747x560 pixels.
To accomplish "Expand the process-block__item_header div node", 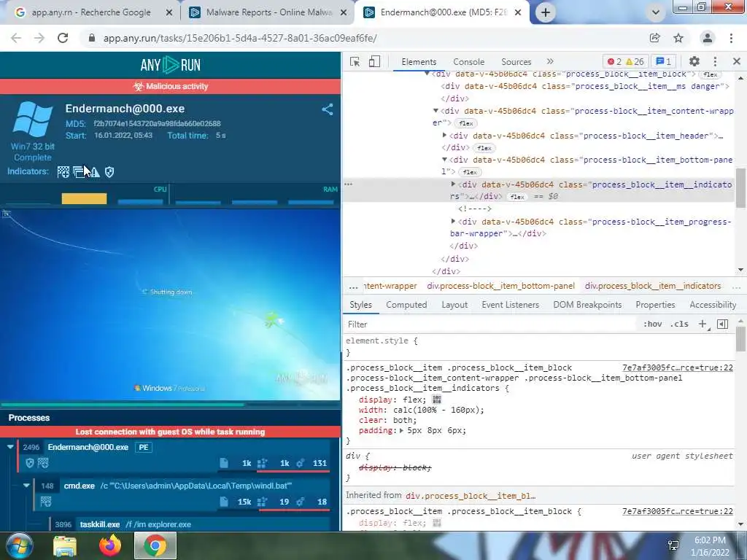I will click(444, 135).
